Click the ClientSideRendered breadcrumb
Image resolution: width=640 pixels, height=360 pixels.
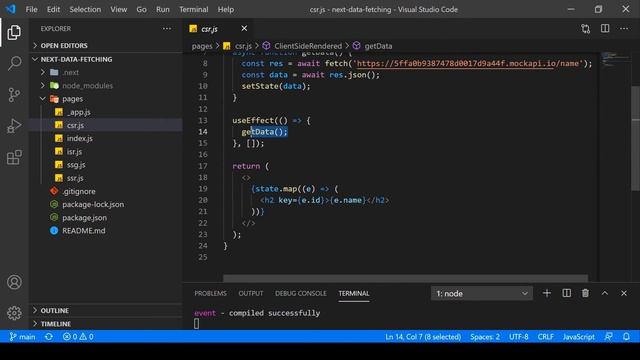coord(308,46)
